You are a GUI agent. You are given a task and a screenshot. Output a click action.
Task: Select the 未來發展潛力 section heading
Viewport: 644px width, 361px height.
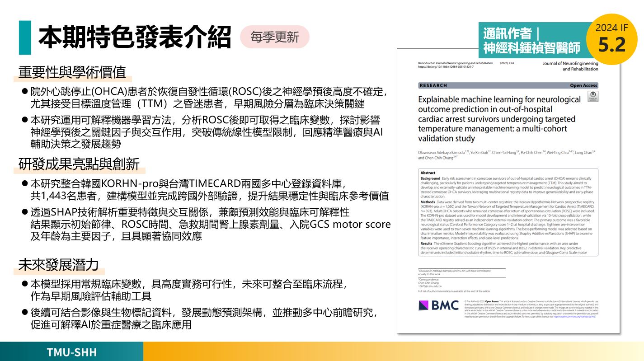pos(58,265)
